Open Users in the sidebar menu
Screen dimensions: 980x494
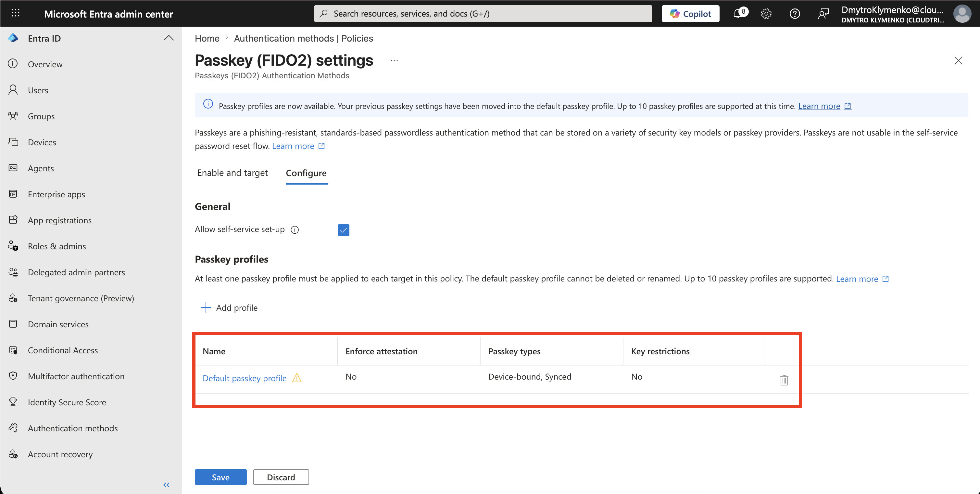tap(38, 90)
